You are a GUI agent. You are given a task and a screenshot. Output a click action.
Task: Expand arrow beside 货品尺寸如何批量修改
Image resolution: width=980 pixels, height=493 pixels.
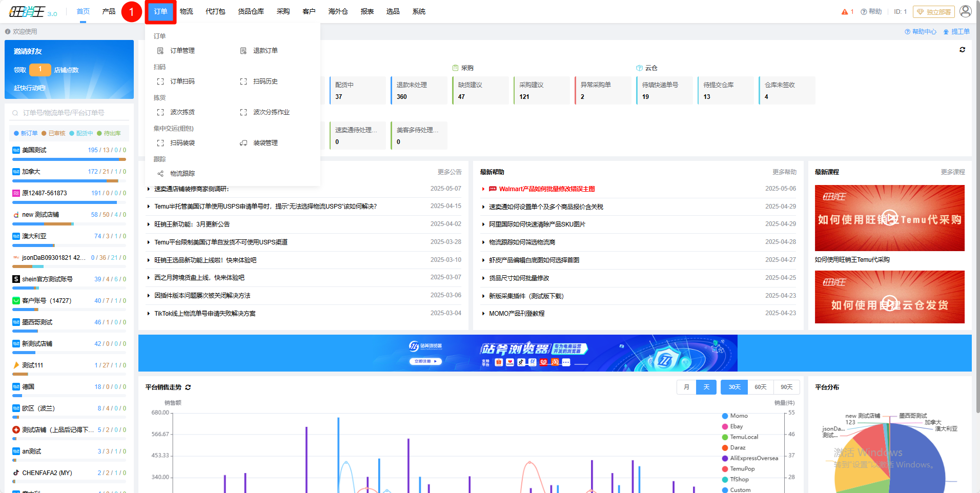click(483, 278)
